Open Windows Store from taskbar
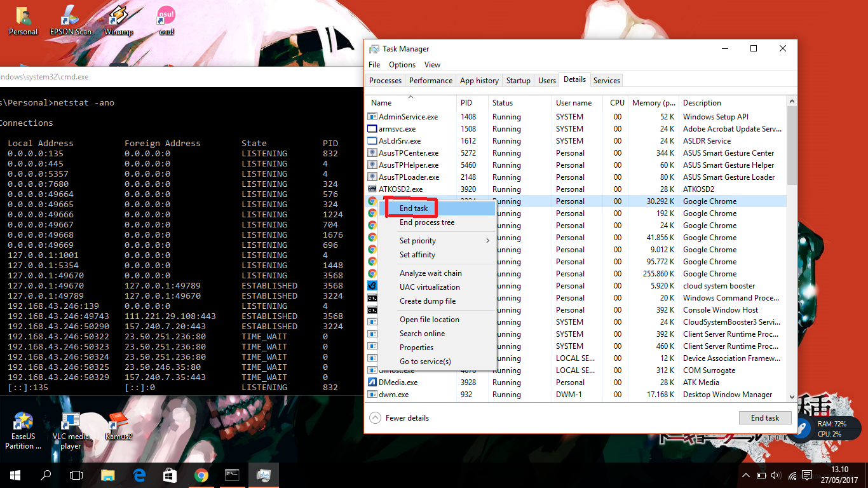Screen dimensions: 868x488 tap(170, 475)
